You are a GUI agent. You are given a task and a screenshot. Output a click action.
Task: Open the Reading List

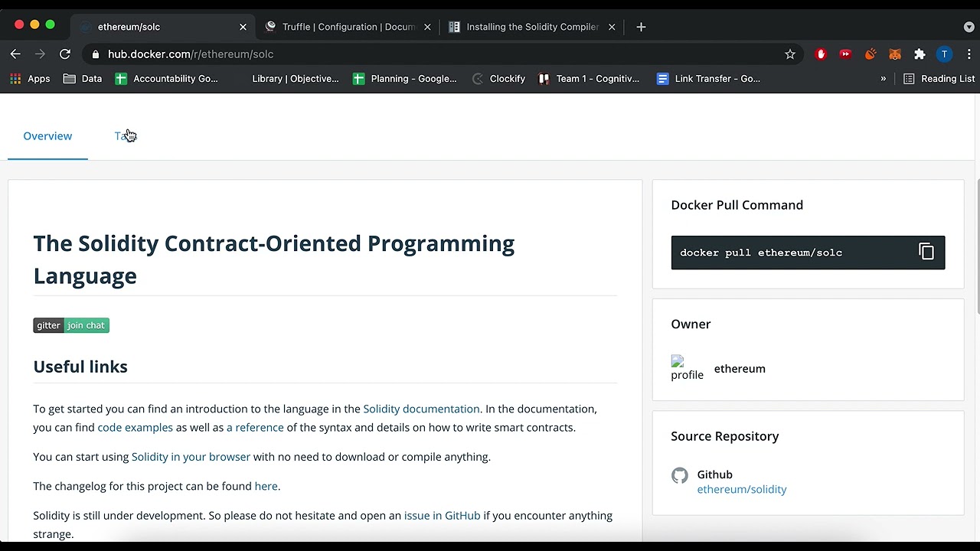pyautogui.click(x=939, y=79)
